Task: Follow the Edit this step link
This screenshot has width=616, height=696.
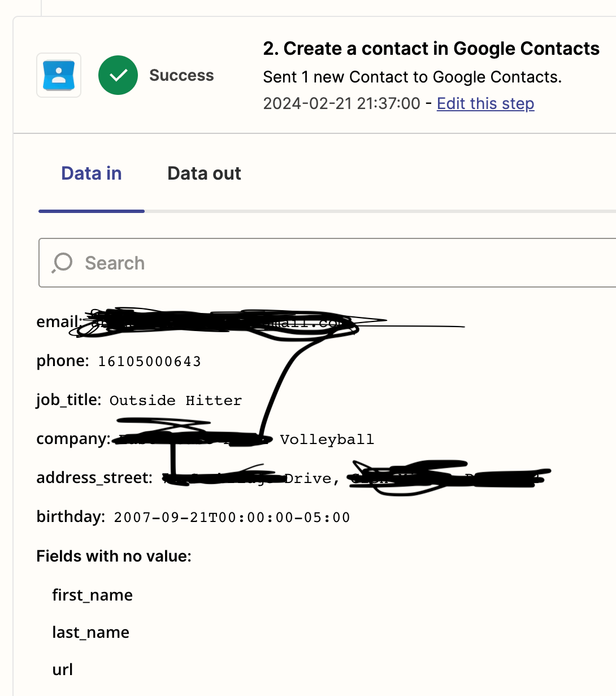Action: pos(485,103)
